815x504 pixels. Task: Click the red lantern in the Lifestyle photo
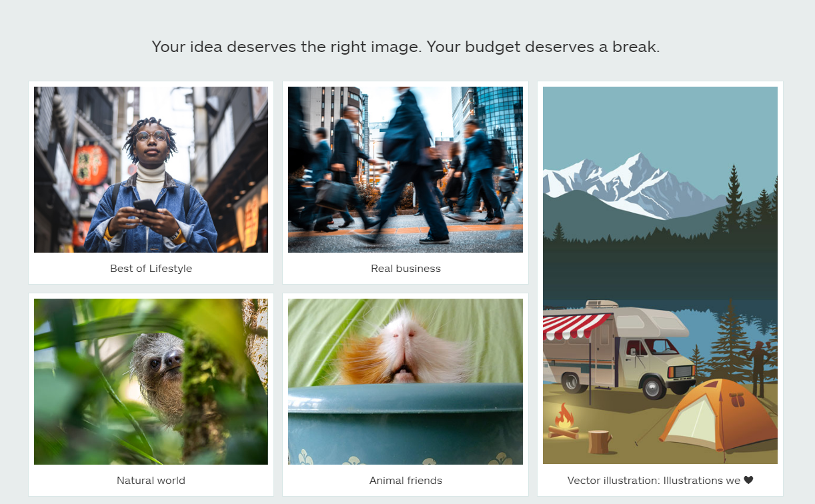point(91,165)
